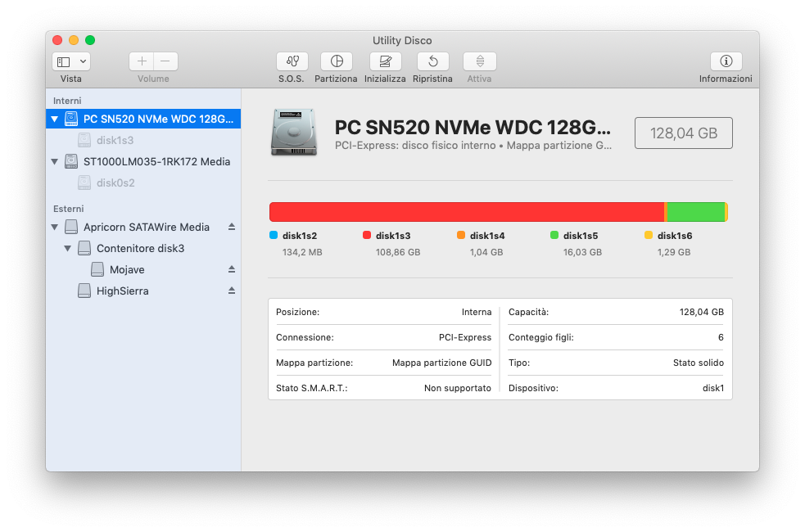Click the green disk1s5 bar segment

(x=695, y=212)
